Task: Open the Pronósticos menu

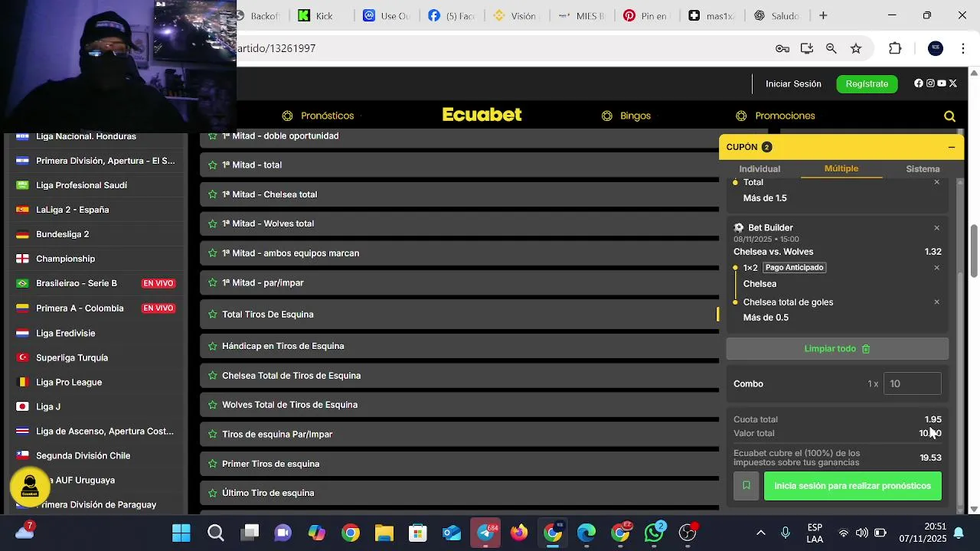Action: (x=318, y=116)
